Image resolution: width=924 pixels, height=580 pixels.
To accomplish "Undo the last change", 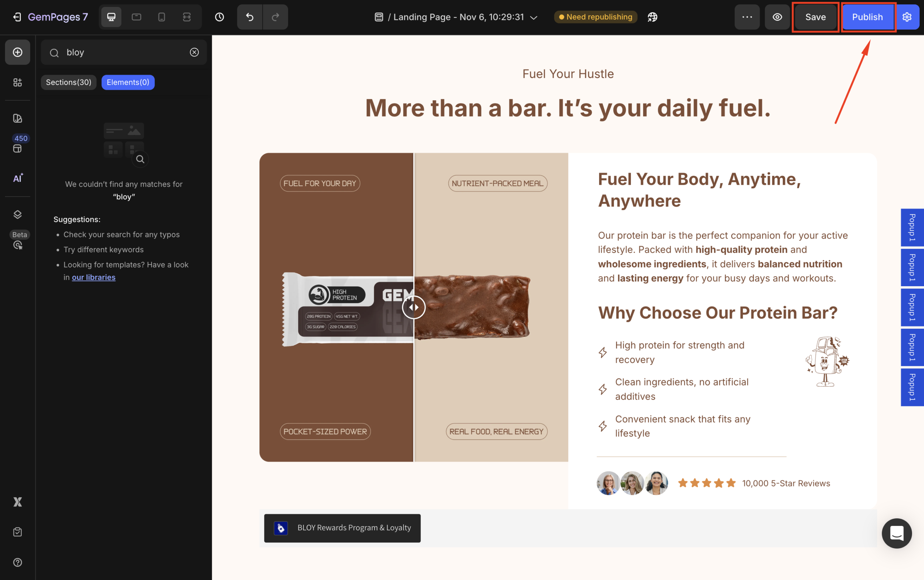I will click(249, 17).
